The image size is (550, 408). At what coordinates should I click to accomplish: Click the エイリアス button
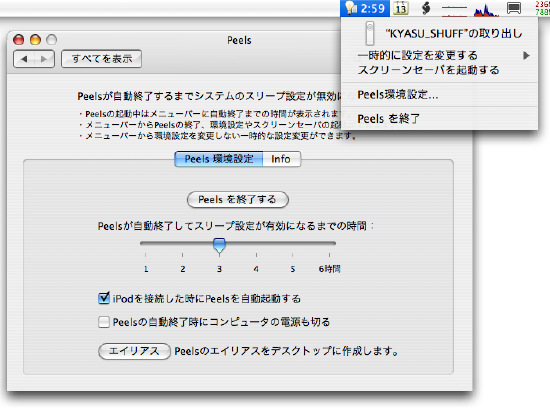coord(134,351)
